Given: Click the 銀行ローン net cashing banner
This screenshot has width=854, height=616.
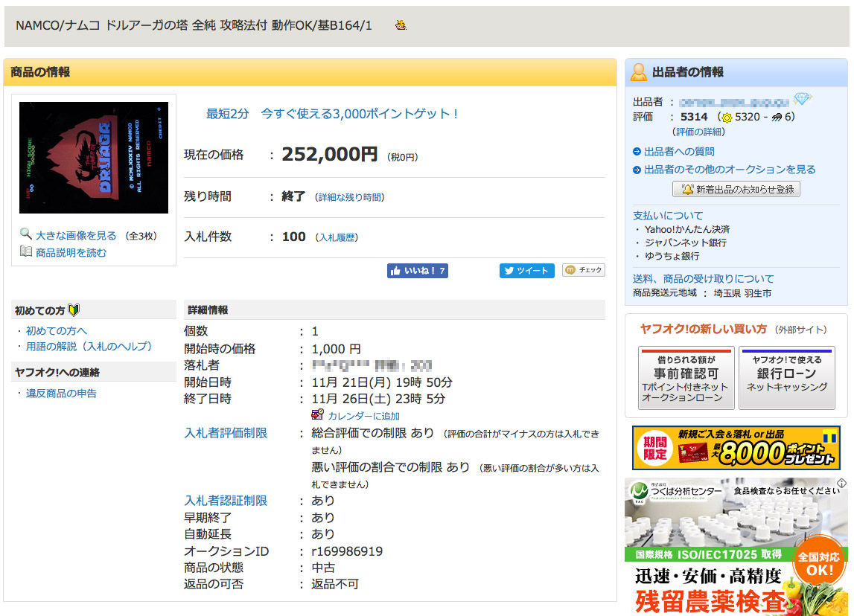Looking at the screenshot, I should click(x=786, y=378).
